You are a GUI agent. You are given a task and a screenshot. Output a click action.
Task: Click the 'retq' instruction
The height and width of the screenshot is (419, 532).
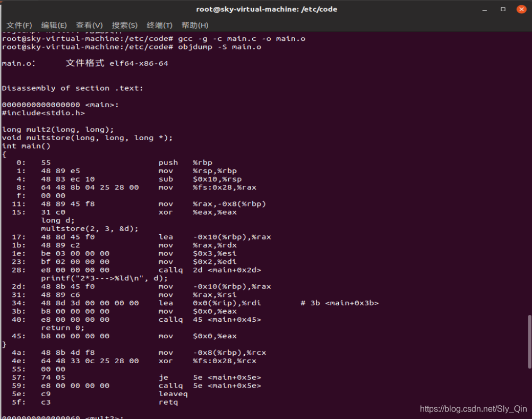pos(168,402)
